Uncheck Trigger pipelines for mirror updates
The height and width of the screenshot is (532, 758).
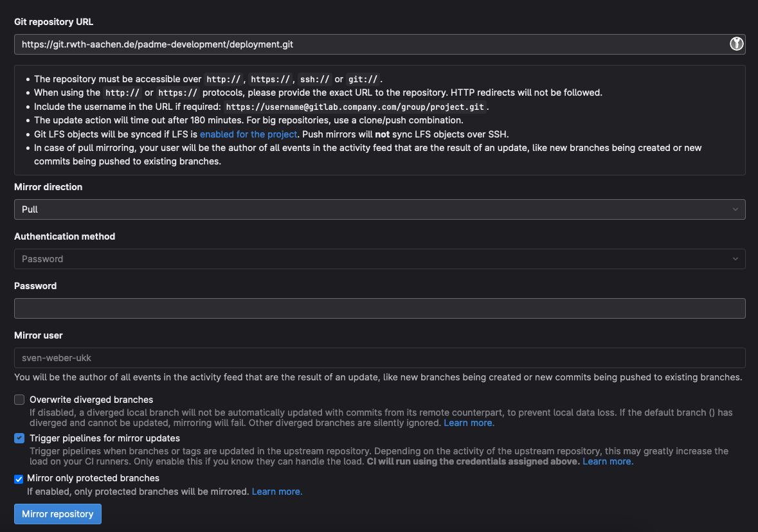coord(19,438)
